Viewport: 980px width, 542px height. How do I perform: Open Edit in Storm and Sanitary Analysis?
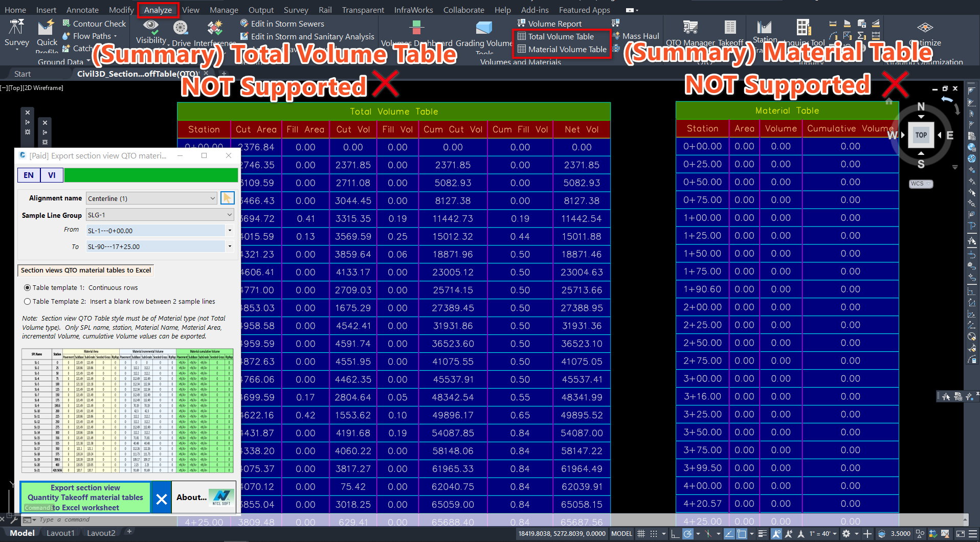tap(307, 36)
